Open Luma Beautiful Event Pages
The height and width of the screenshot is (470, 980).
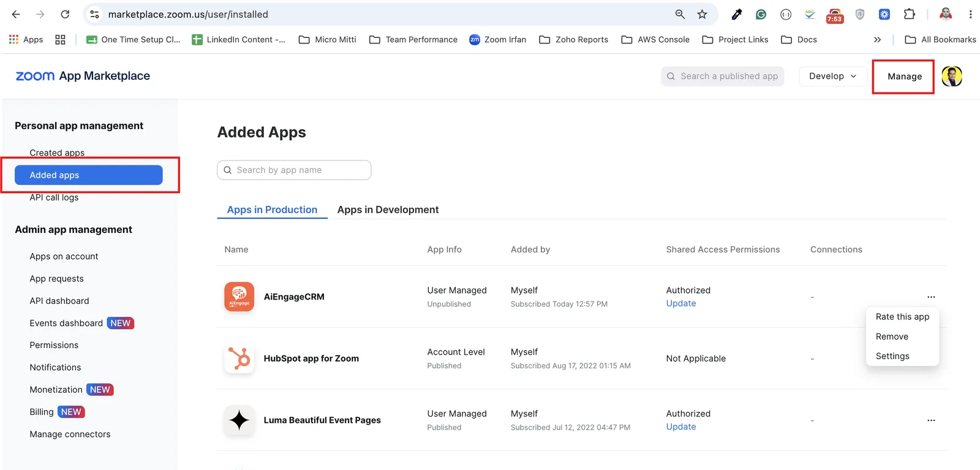pos(322,420)
